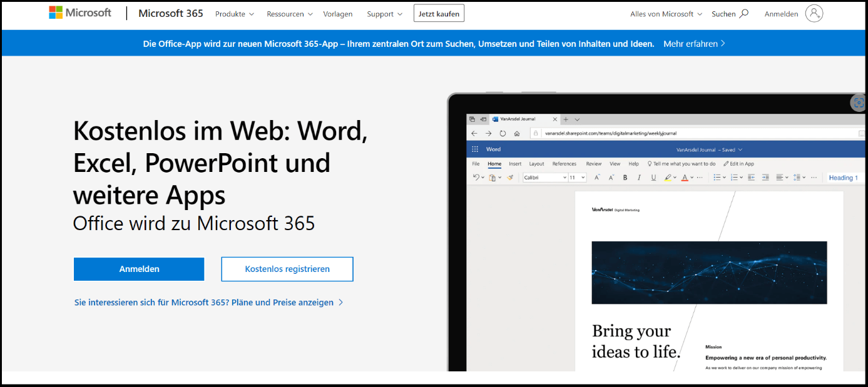The width and height of the screenshot is (868, 387).
Task: Click the increase indent icon
Action: [765, 178]
